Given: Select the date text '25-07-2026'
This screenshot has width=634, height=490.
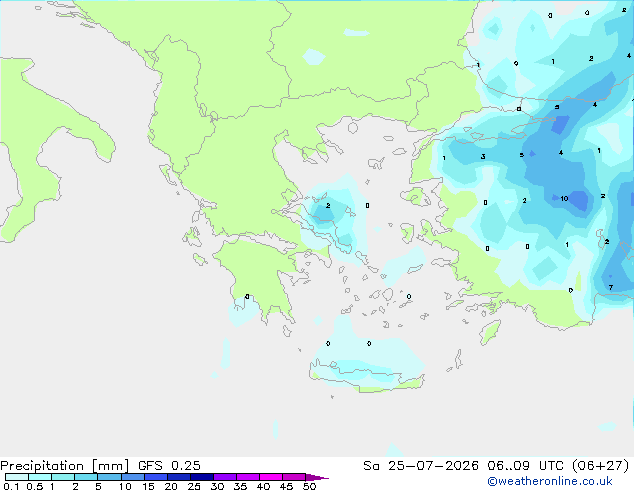Looking at the screenshot, I should [433, 465].
